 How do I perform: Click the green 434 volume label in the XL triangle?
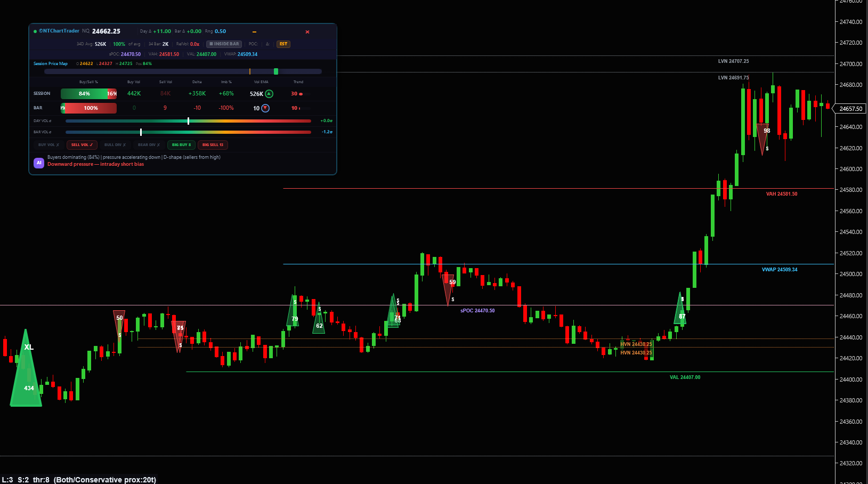pyautogui.click(x=29, y=388)
